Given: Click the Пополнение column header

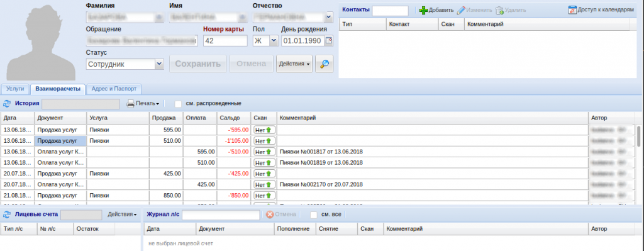Looking at the screenshot, I should (295, 229).
